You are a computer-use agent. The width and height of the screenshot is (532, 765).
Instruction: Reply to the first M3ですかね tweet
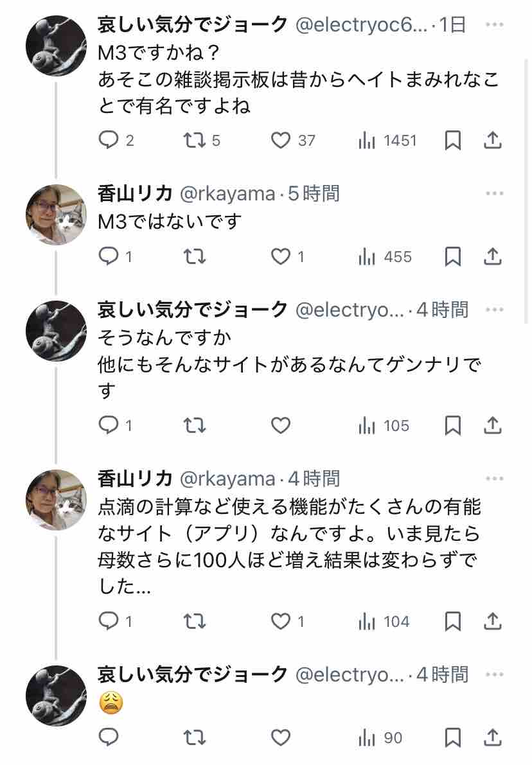(108, 140)
